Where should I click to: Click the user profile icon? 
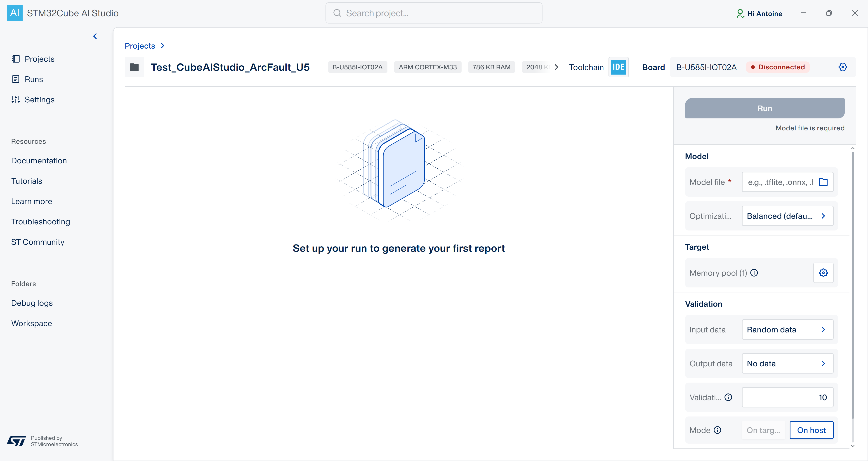[x=740, y=14]
